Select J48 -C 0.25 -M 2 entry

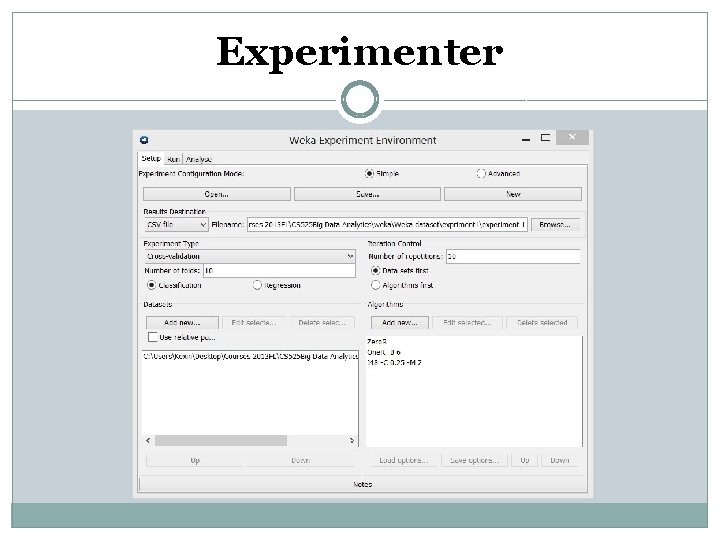394,363
